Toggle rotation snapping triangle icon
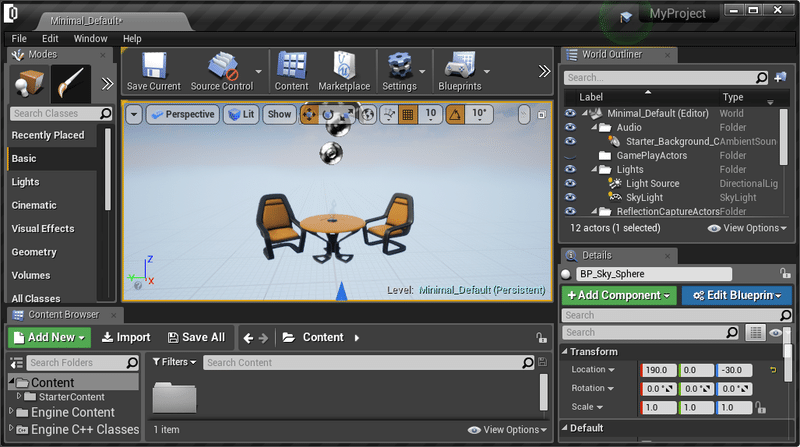Image resolution: width=800 pixels, height=447 pixels. (x=455, y=115)
